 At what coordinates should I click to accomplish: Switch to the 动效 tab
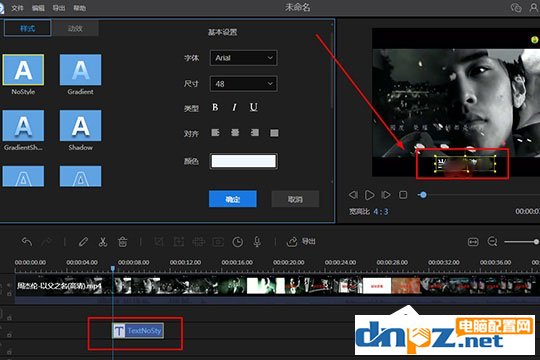pyautogui.click(x=75, y=28)
